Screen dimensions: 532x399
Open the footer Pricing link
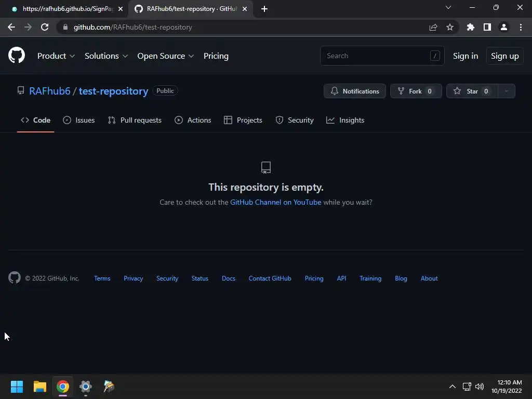(314, 278)
